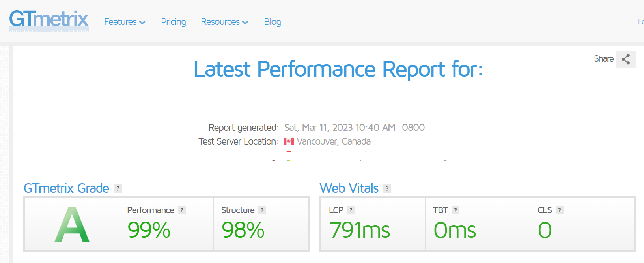Click the Latest Performance Report for heading

[338, 70]
